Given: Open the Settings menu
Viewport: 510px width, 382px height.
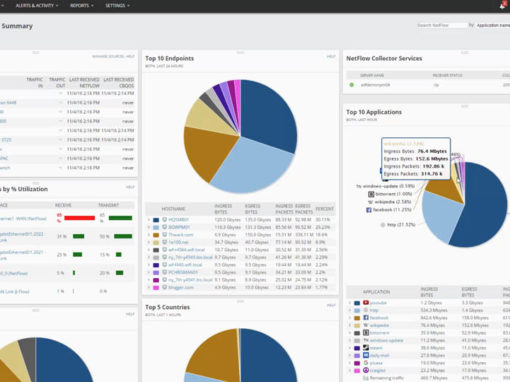Looking at the screenshot, I should [x=117, y=6].
